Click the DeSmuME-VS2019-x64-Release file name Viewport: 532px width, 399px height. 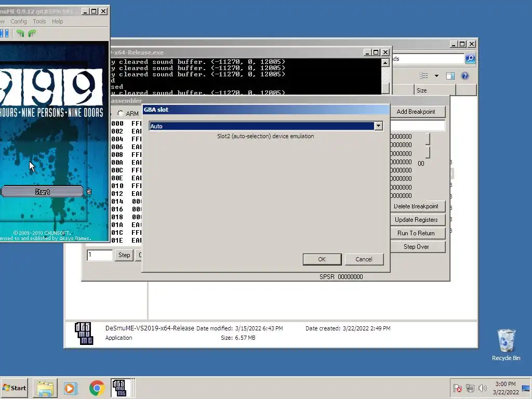tap(150, 328)
